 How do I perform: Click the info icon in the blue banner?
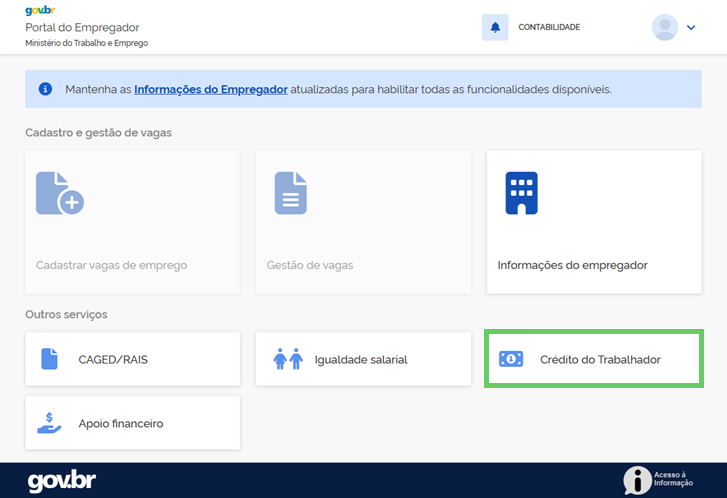click(45, 89)
